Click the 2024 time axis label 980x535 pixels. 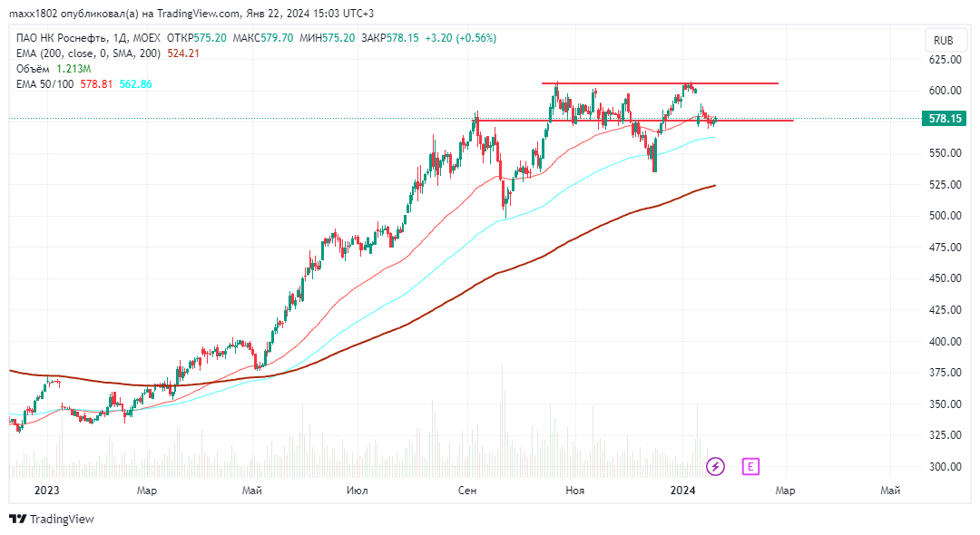coord(682,490)
